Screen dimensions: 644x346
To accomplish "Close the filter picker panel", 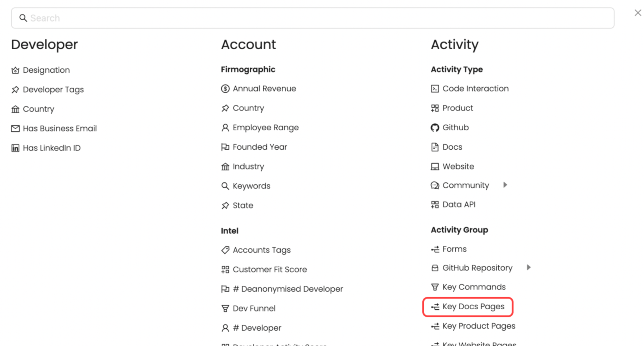I will (x=638, y=13).
